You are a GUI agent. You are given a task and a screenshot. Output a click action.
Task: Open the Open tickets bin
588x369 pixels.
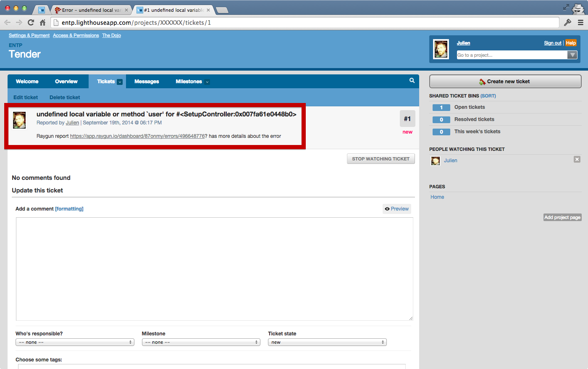click(470, 107)
